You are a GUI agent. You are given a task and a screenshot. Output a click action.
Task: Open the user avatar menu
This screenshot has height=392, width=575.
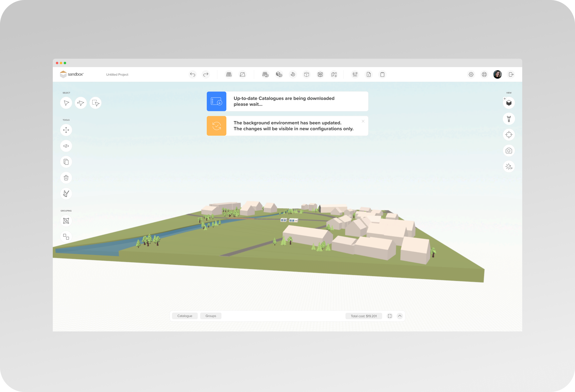coord(497,75)
